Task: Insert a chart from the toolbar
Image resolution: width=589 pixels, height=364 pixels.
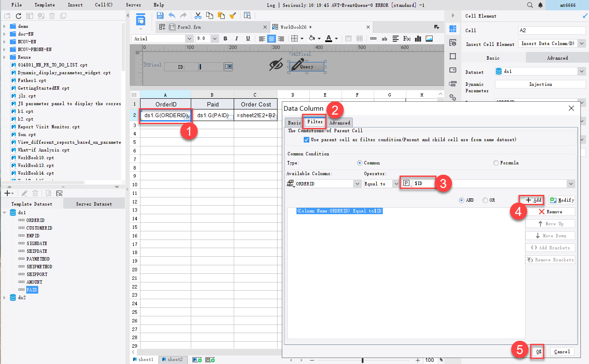Action: [418, 38]
